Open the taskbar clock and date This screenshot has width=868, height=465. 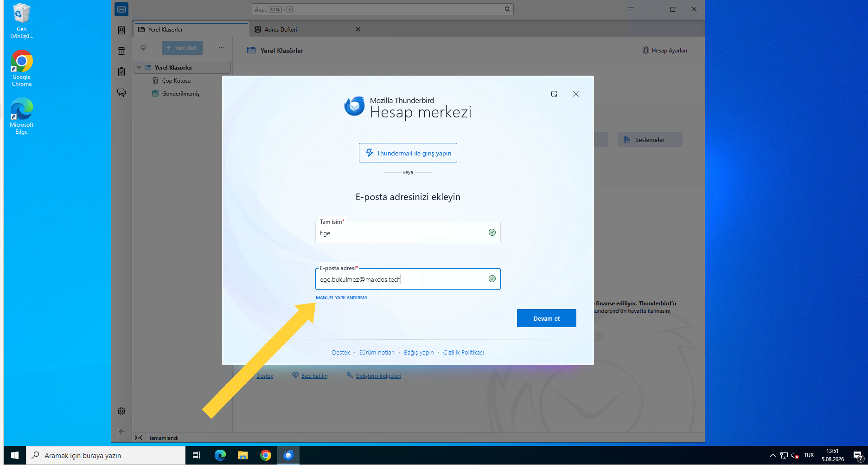coord(833,455)
